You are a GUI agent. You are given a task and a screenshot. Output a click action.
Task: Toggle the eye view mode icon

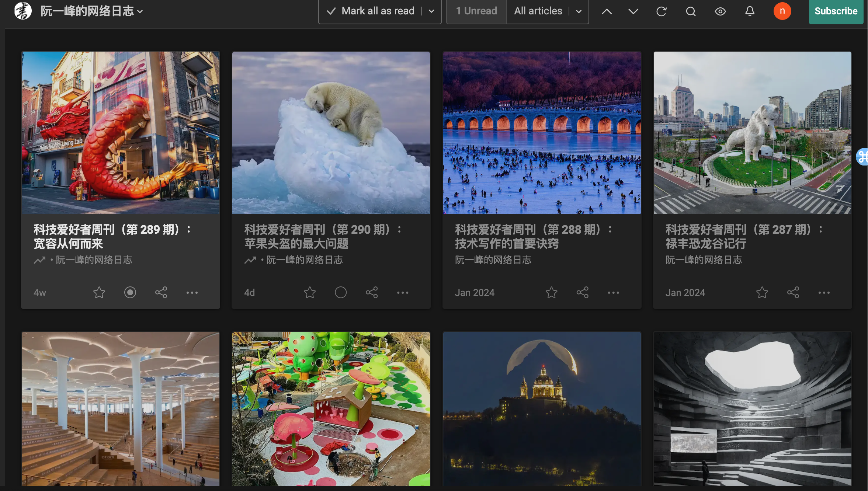(x=720, y=11)
